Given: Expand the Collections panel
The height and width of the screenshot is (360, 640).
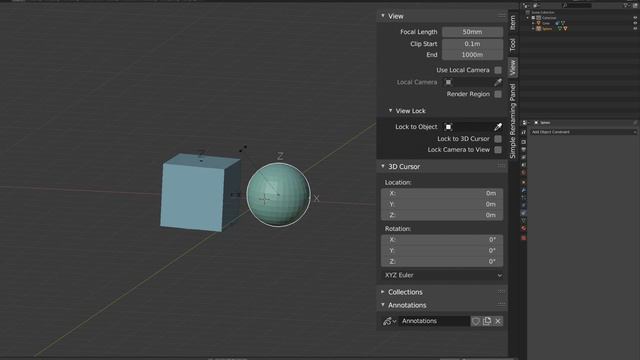Looking at the screenshot, I should pyautogui.click(x=383, y=292).
